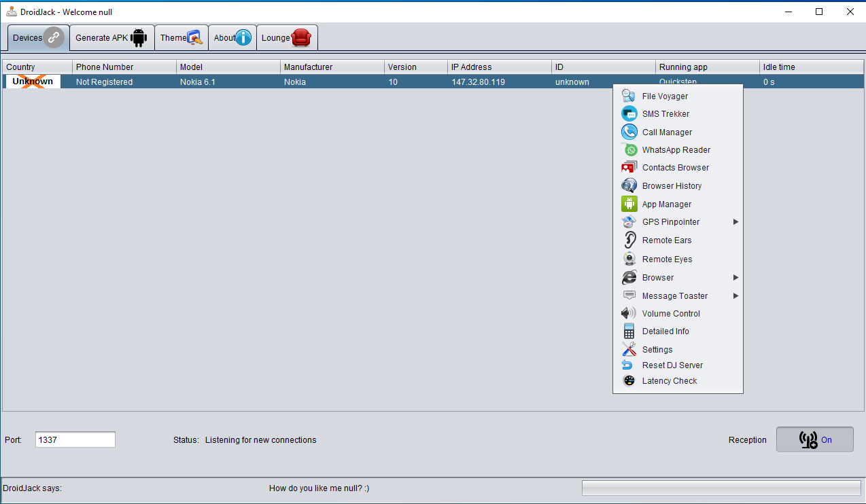
Task: Sort by IP Address column header
Action: pos(500,67)
